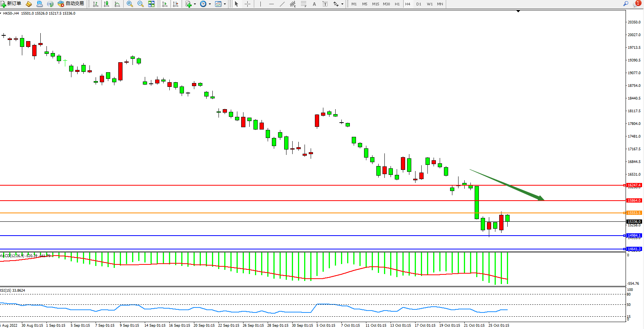The width and height of the screenshot is (644, 329).
Task: Click the green trend arrow on chart
Action: (507, 185)
